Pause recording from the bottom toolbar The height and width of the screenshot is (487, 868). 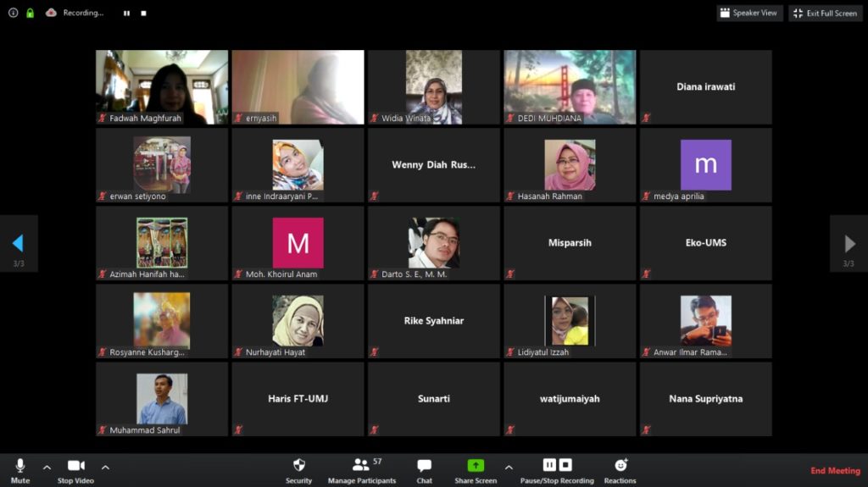tap(549, 465)
